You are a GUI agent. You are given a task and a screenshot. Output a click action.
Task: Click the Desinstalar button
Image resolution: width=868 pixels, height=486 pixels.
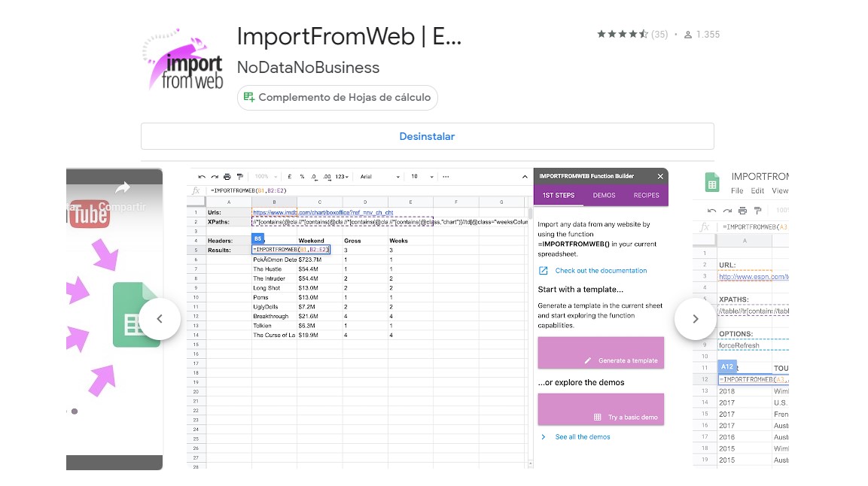(x=427, y=135)
